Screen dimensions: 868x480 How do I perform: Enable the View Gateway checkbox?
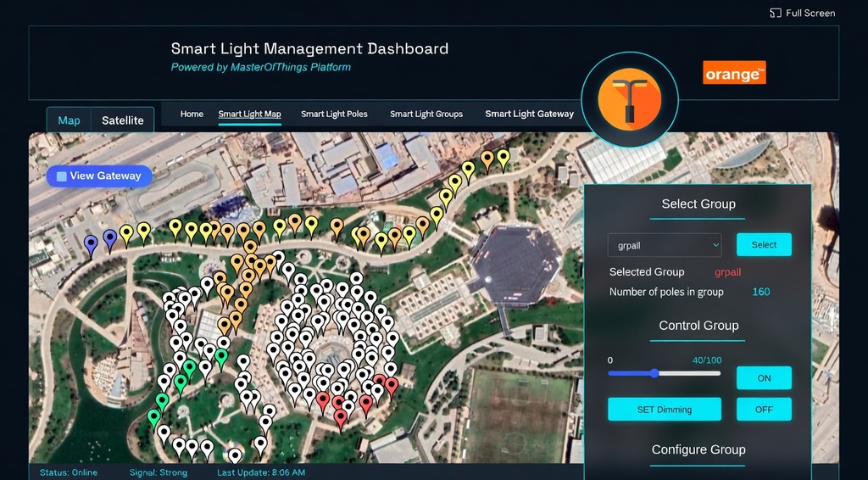61,176
